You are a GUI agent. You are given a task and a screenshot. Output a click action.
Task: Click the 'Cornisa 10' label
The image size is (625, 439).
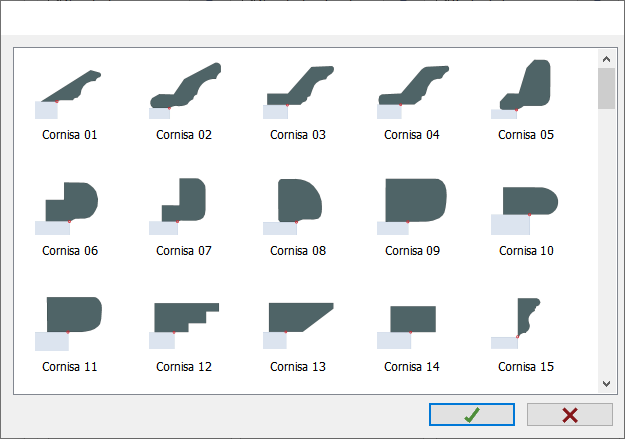526,251
